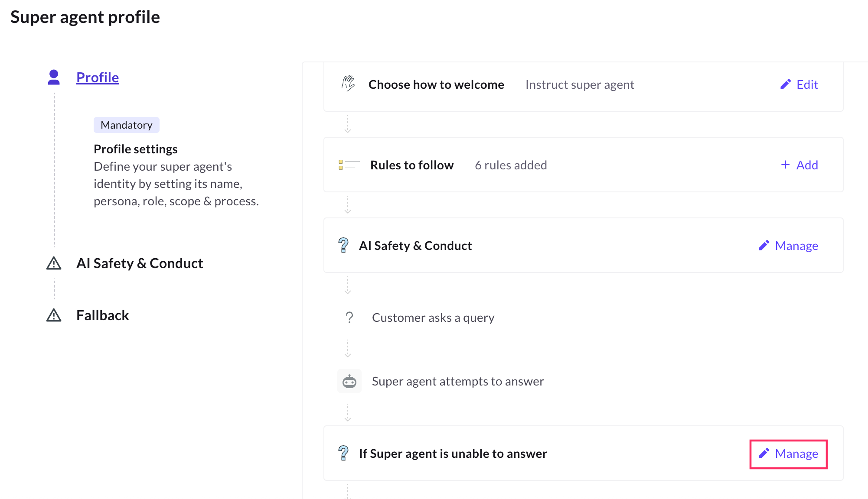Click the robot icon for Super agent attempts

coord(349,381)
